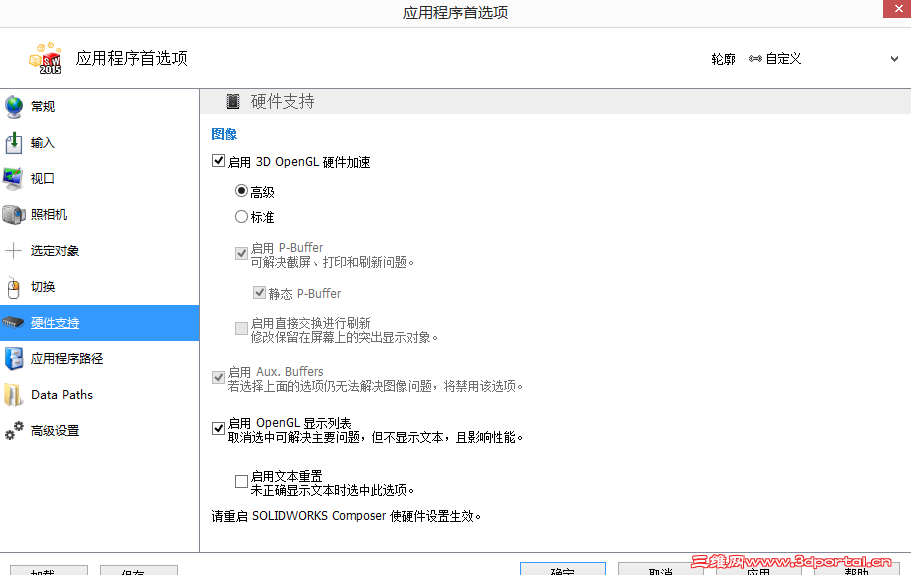Click the SW 2015 application logo
Image resolution: width=911 pixels, height=575 pixels.
point(45,58)
